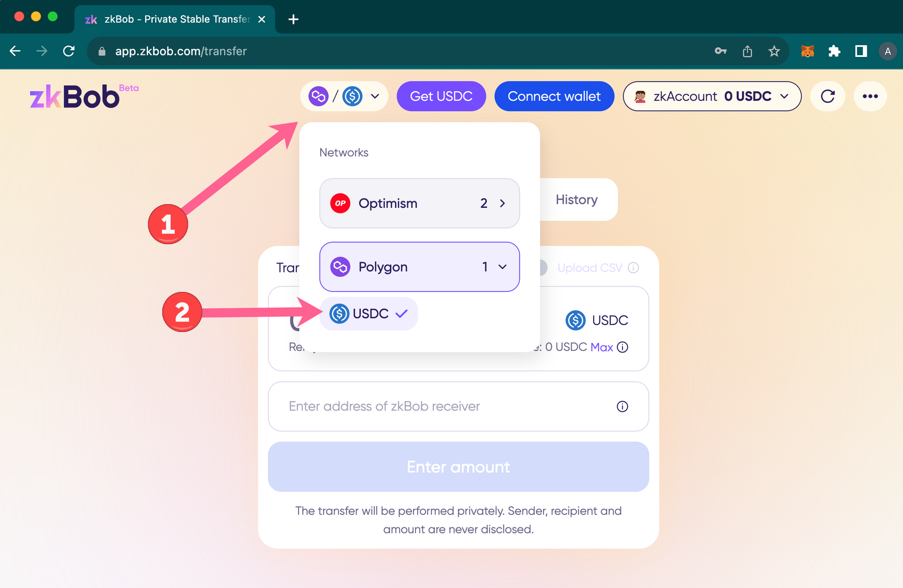Click the MetaMask fox icon in browser
This screenshot has height=588, width=903.
click(806, 51)
